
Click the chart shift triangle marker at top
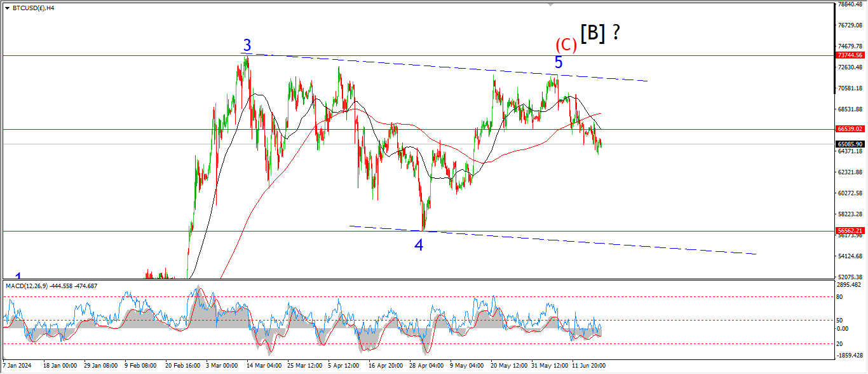[551, 6]
